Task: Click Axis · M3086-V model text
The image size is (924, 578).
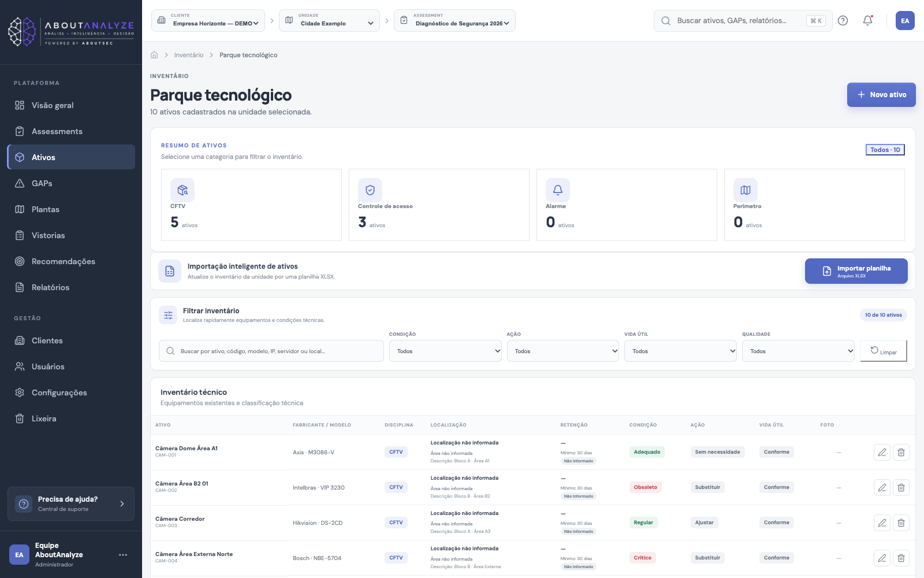Action: coord(314,453)
